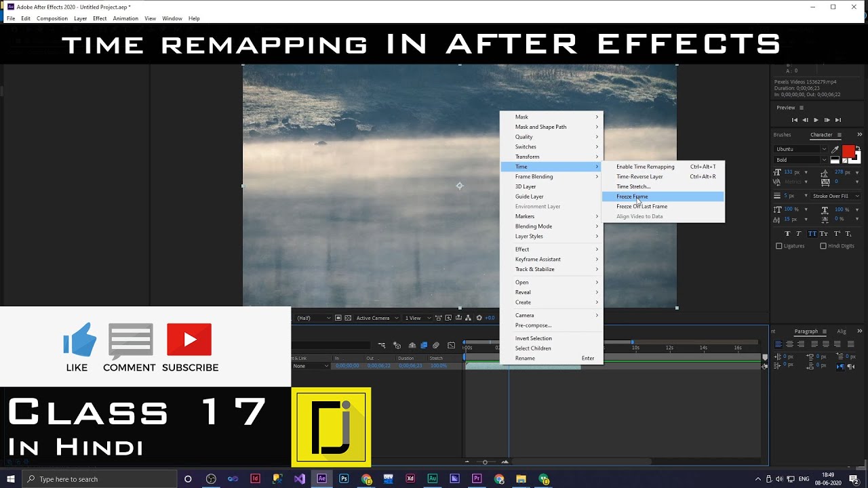
Task: Open the Graph Editor in timeline
Action: pos(451,346)
